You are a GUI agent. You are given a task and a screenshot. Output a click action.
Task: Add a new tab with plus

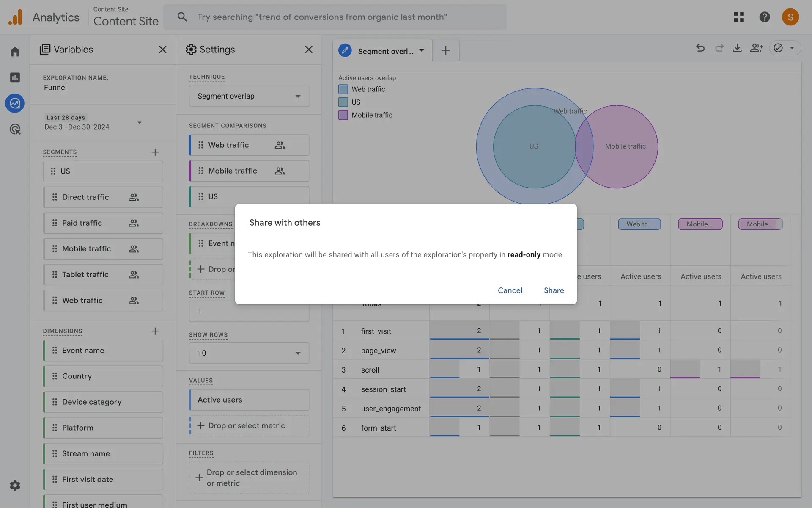(445, 51)
